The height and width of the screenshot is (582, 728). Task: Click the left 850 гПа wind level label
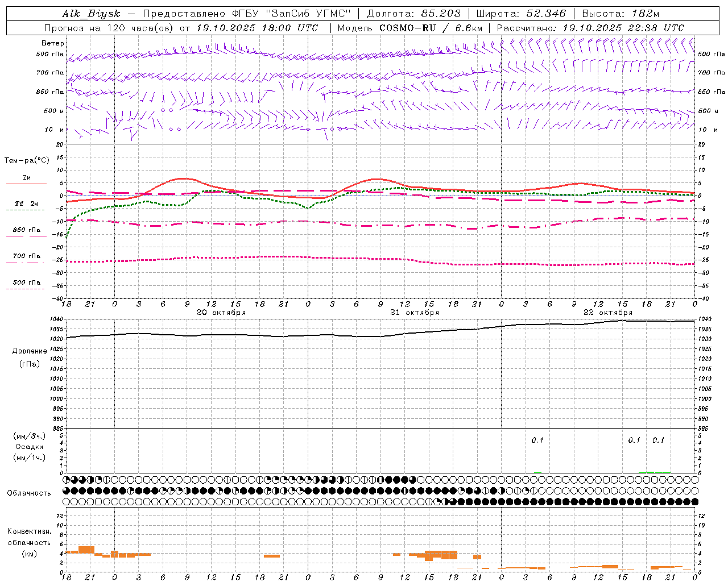pyautogui.click(x=50, y=92)
